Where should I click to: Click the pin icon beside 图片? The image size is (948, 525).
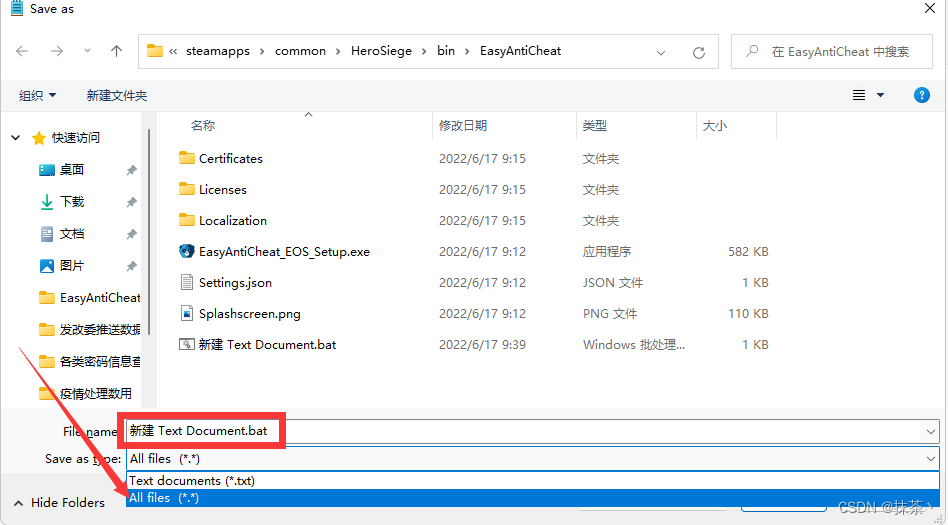click(x=131, y=266)
